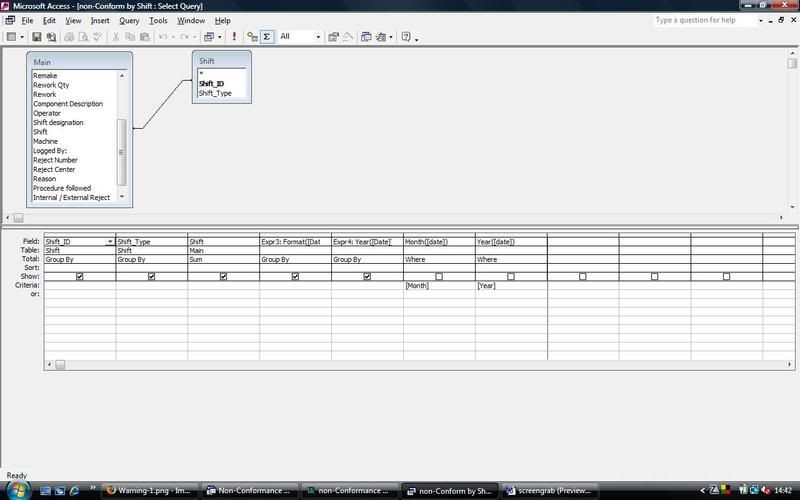Toggle the Totals sigma button

pyautogui.click(x=267, y=37)
